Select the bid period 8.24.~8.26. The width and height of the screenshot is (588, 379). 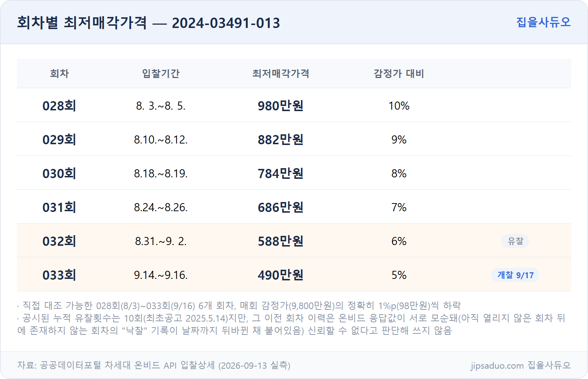point(161,207)
